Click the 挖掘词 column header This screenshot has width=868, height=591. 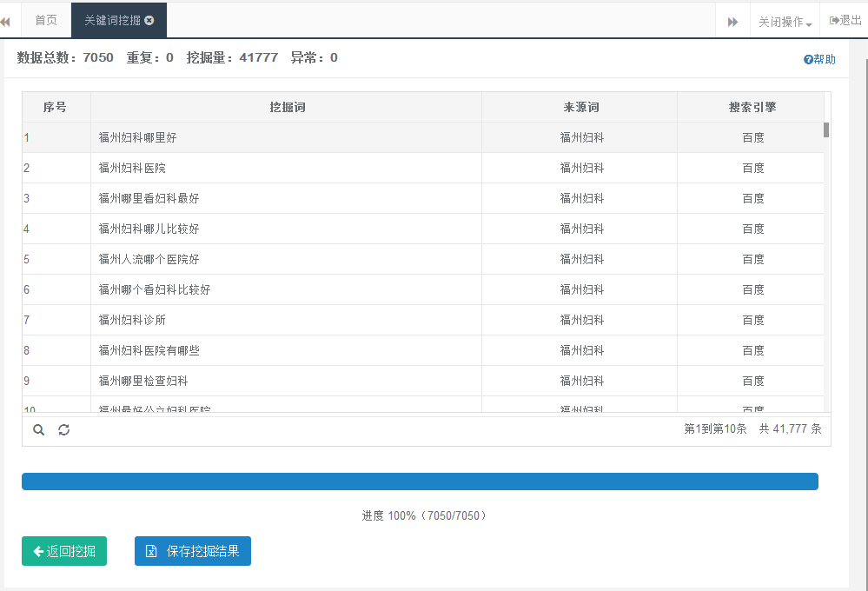[287, 106]
